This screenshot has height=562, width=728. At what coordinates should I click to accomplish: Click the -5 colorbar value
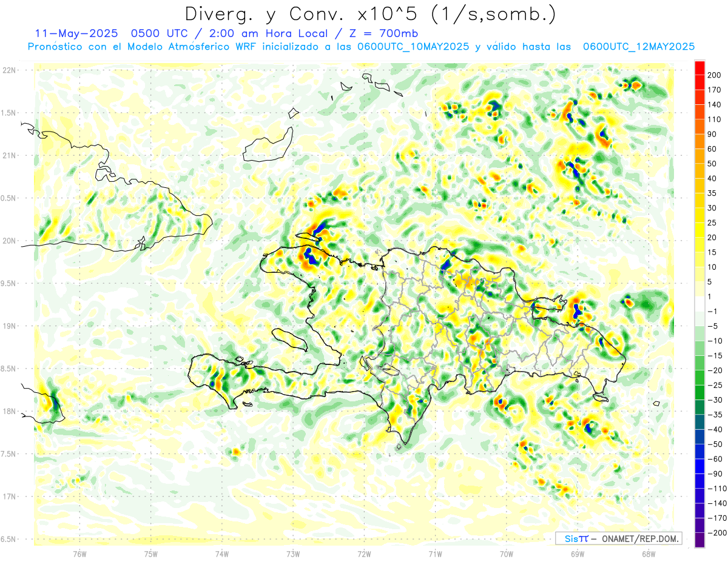pos(713,326)
